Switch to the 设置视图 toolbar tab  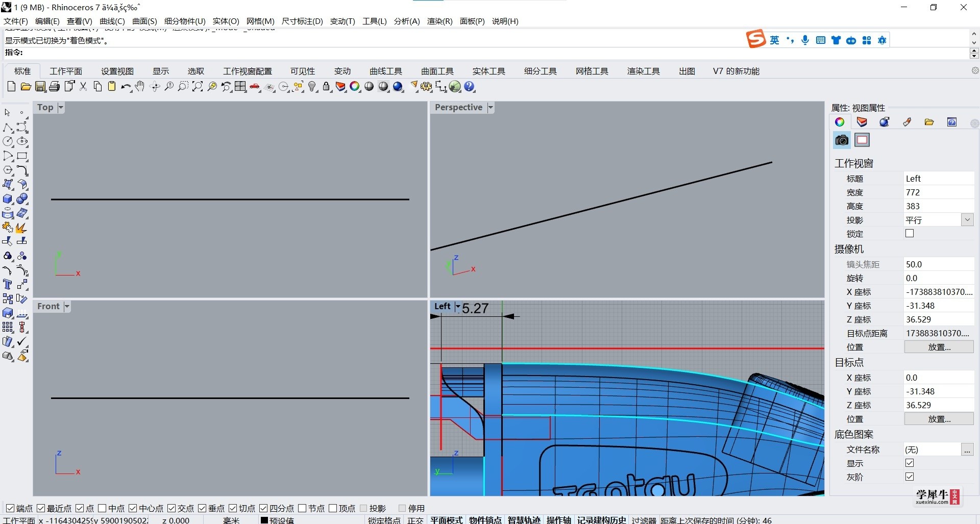click(x=117, y=71)
